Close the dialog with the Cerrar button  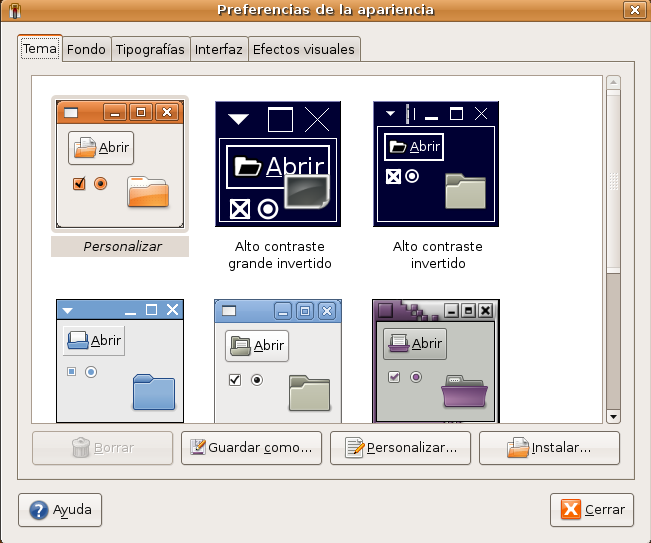point(593,510)
